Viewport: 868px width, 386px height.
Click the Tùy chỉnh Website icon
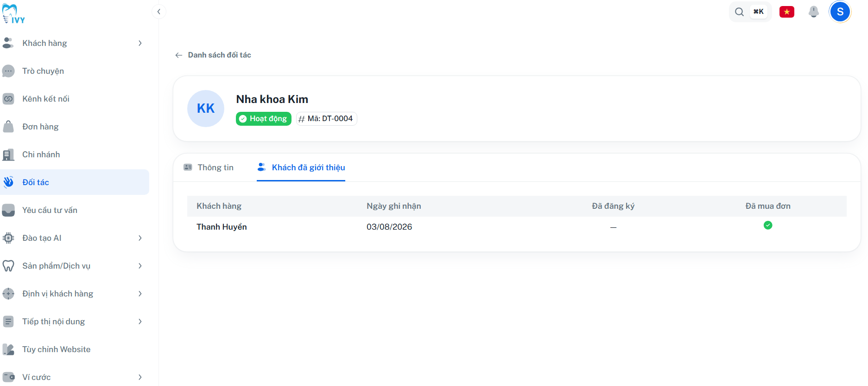(8, 349)
